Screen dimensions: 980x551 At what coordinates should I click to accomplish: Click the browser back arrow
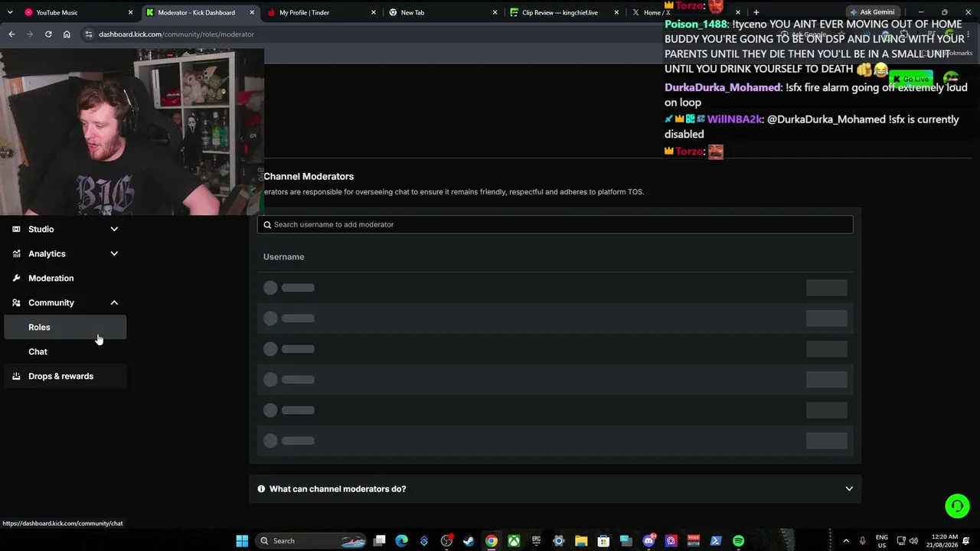[x=11, y=34]
